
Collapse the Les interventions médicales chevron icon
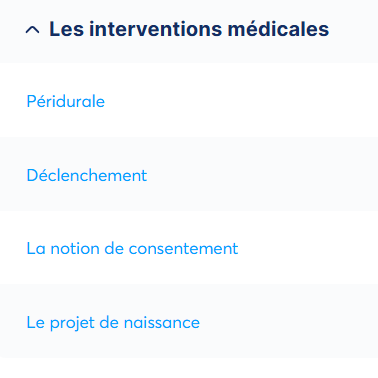32,30
